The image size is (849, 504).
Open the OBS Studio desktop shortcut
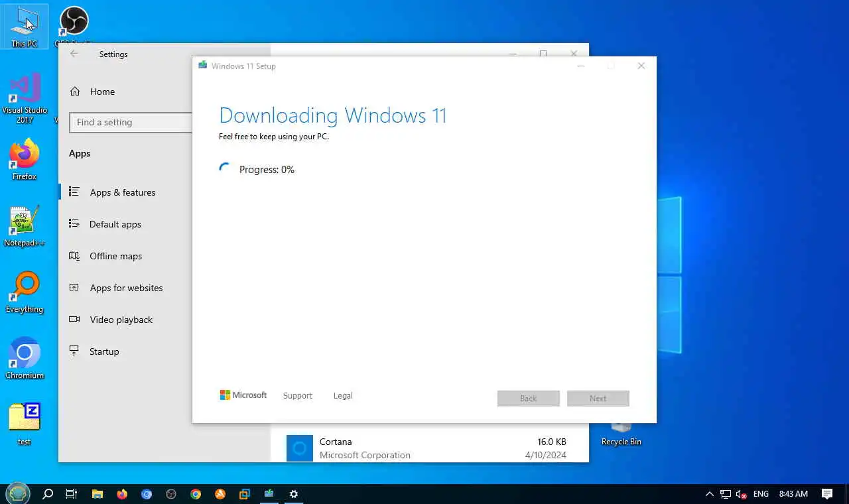click(74, 25)
